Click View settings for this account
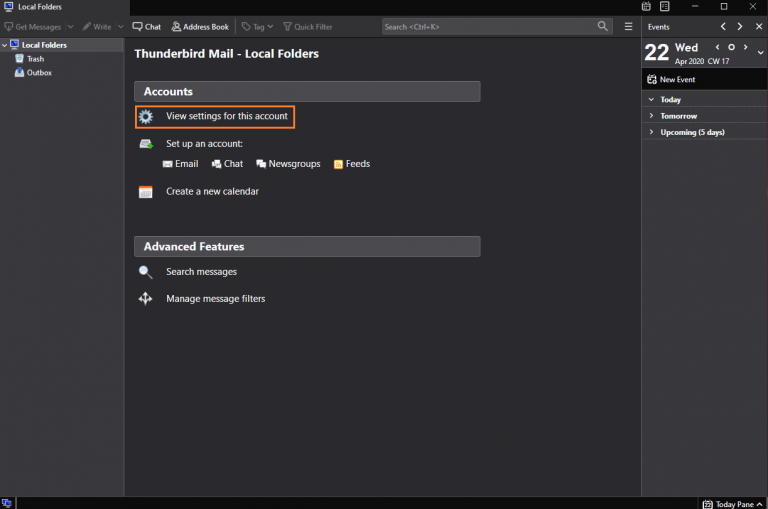768x509 pixels. (226, 117)
